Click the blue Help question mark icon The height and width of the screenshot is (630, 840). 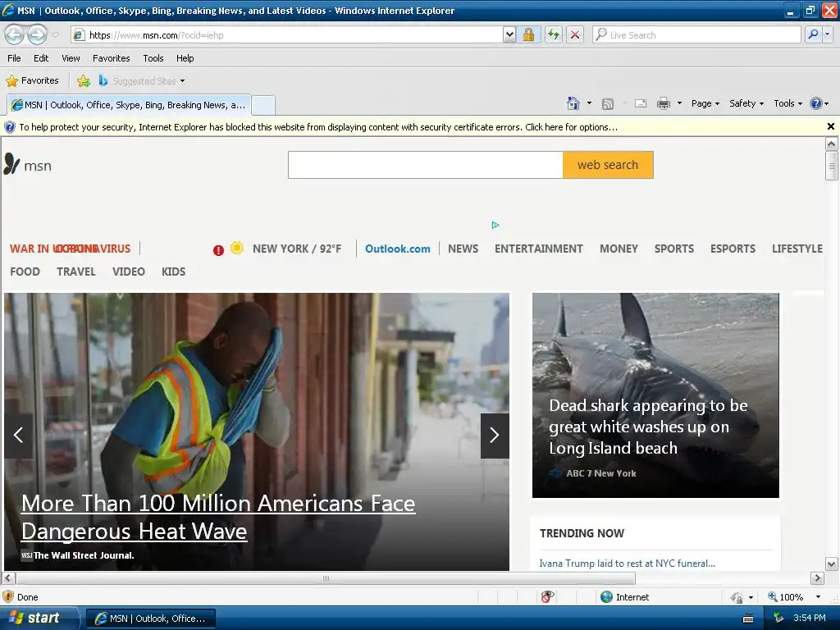click(x=815, y=103)
